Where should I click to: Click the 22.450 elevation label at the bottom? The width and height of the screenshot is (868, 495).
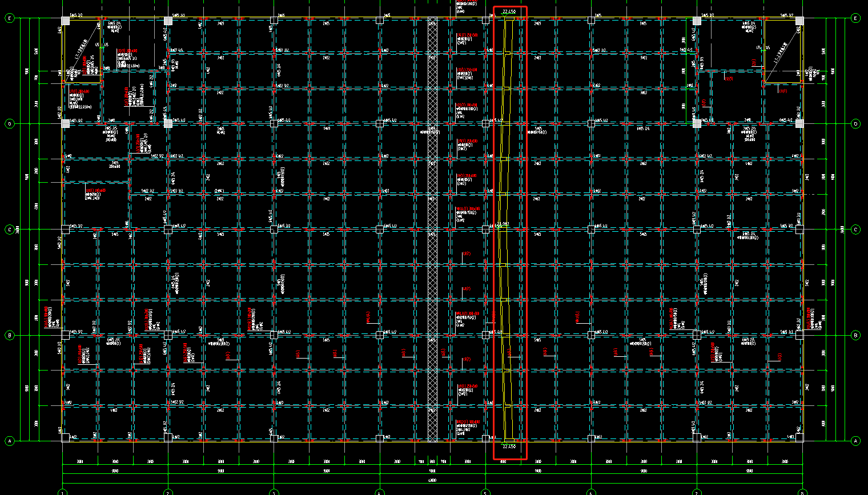point(509,446)
